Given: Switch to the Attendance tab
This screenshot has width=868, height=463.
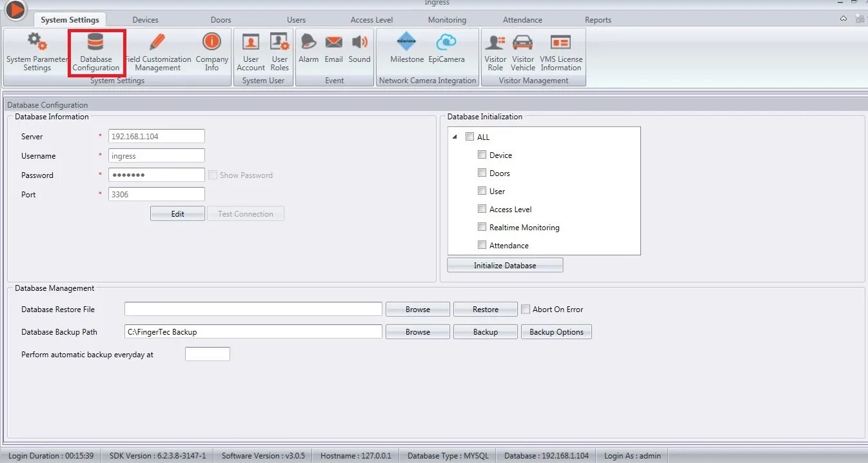Looking at the screenshot, I should 522,20.
